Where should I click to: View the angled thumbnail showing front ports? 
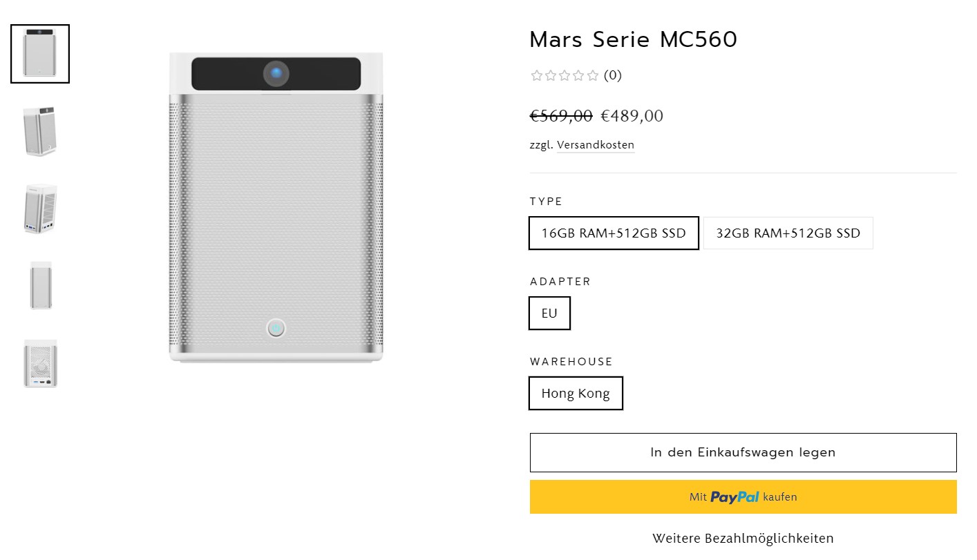40,209
